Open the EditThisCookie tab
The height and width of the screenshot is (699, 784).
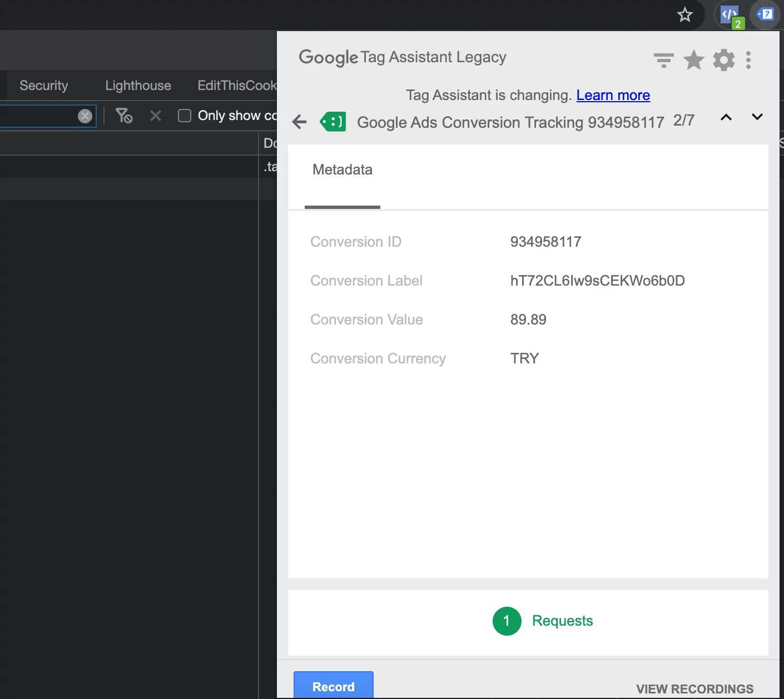(x=237, y=86)
